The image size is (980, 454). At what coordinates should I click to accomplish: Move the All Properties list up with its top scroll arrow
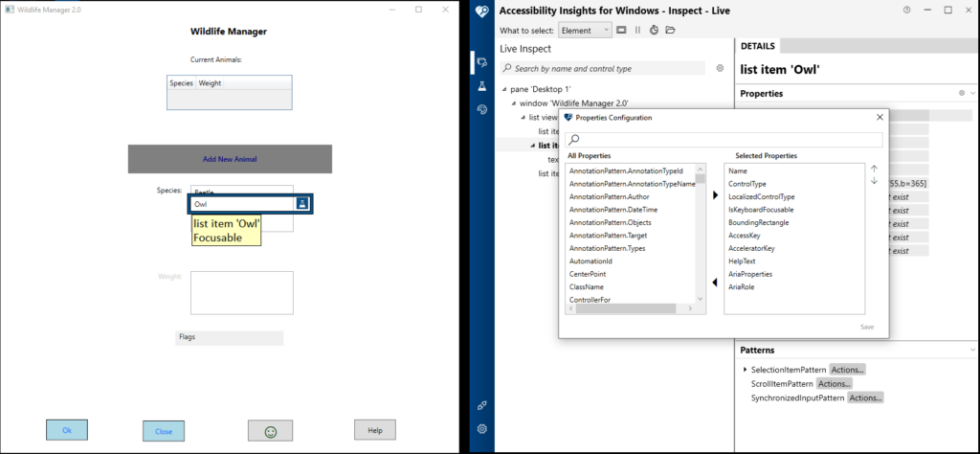[700, 169]
